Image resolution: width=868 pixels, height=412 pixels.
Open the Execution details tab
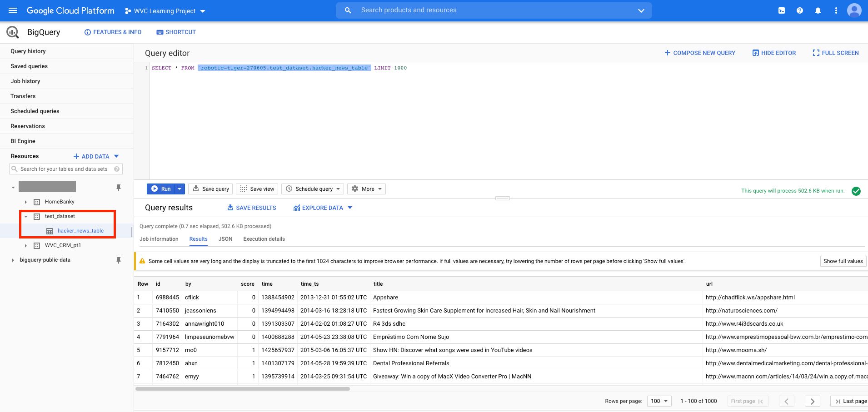264,238
